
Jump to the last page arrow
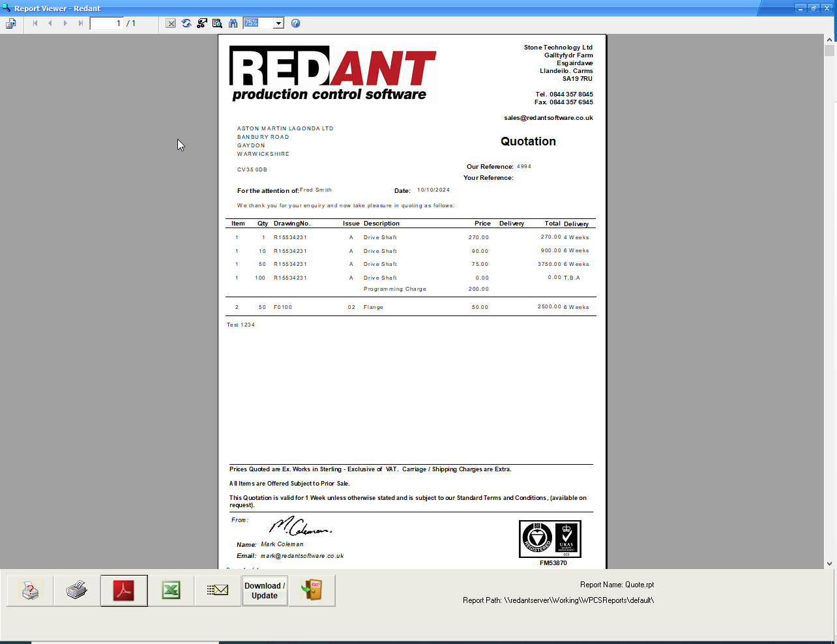[x=80, y=23]
